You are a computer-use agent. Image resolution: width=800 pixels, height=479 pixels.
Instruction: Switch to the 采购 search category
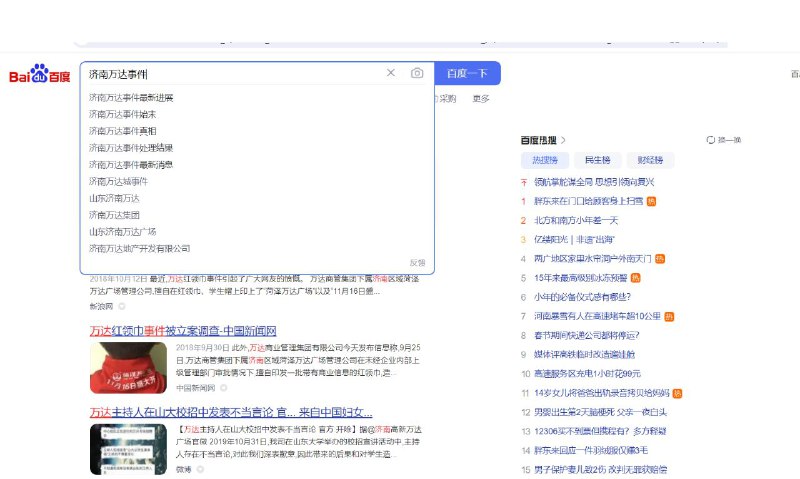click(x=446, y=98)
